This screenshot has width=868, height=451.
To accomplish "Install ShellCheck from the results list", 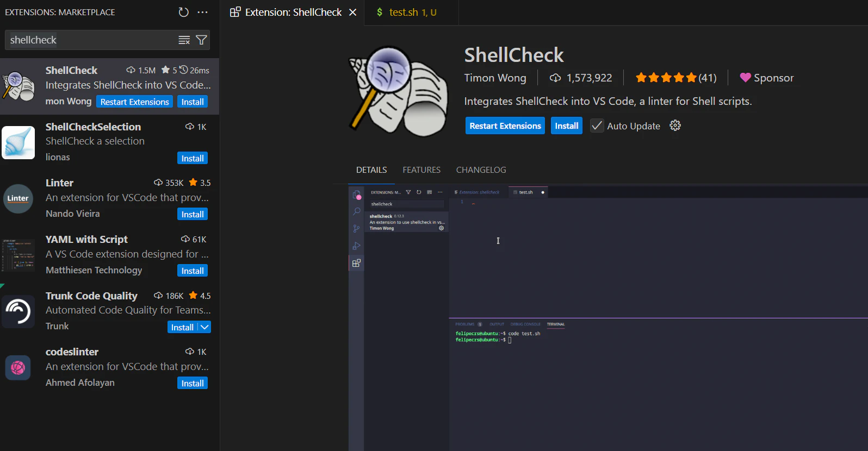I will tap(193, 102).
